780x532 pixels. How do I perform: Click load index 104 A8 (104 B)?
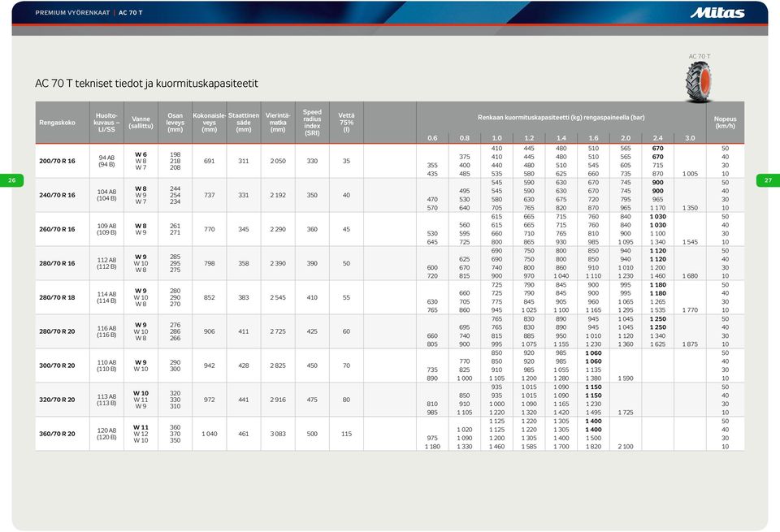(106, 196)
